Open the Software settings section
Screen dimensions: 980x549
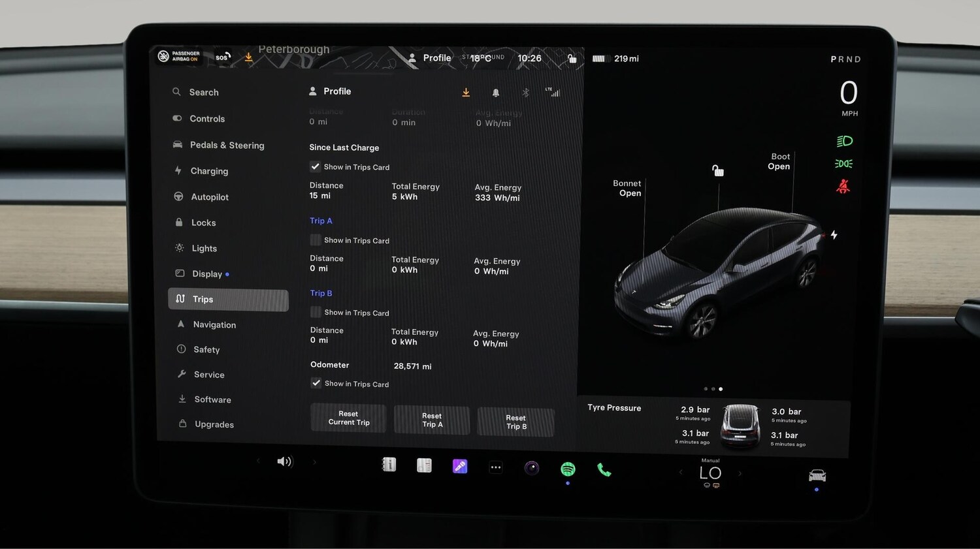[212, 399]
